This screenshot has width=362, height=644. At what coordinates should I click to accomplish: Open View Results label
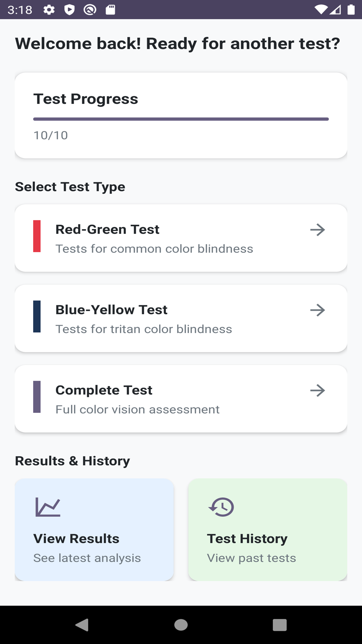(x=76, y=539)
